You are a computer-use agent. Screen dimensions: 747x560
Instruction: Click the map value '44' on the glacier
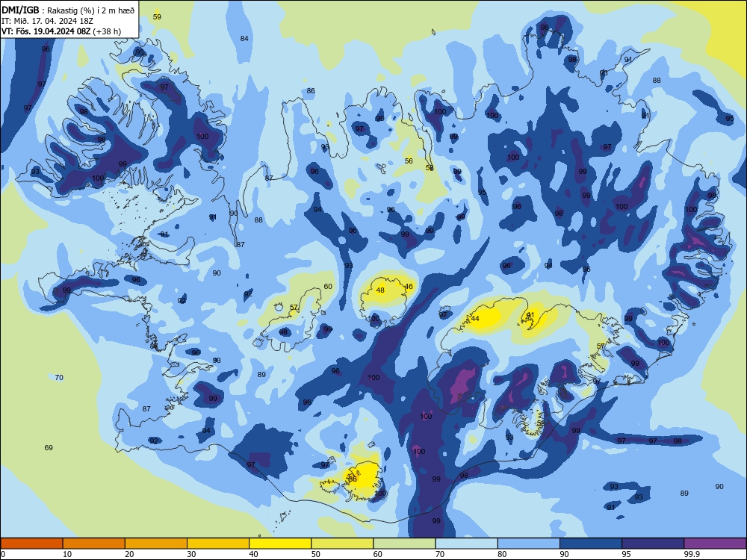(x=475, y=319)
